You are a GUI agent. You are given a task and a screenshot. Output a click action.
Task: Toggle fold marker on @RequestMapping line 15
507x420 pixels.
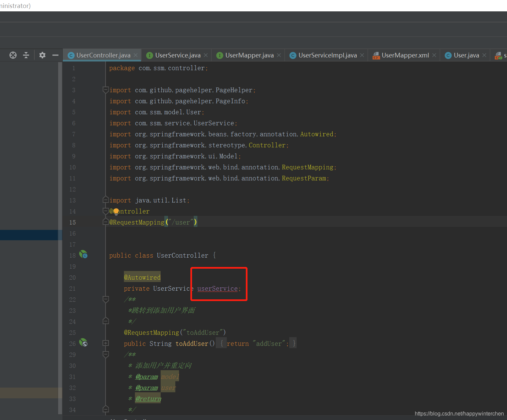106,222
